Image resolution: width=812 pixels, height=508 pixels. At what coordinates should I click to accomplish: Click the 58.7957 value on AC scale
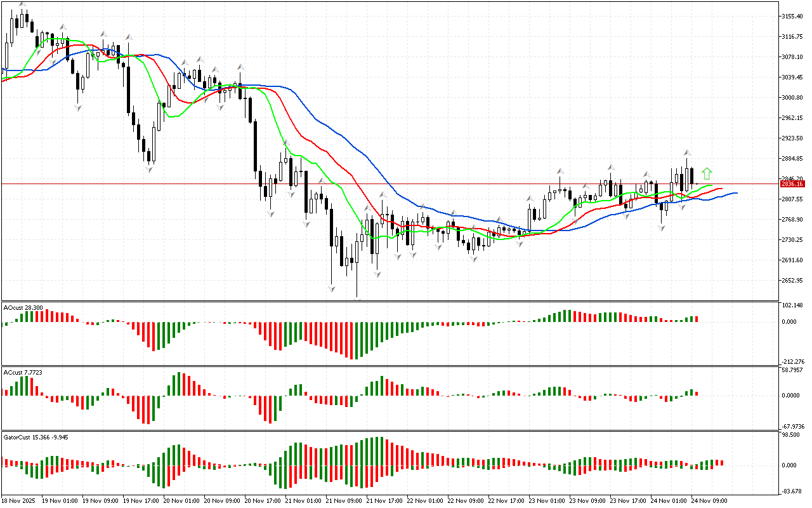tap(792, 370)
